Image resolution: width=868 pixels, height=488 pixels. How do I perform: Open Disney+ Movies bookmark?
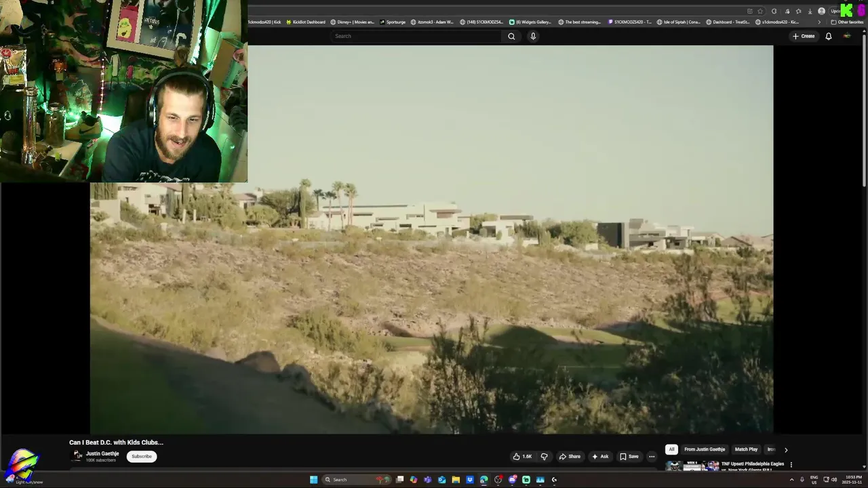352,22
